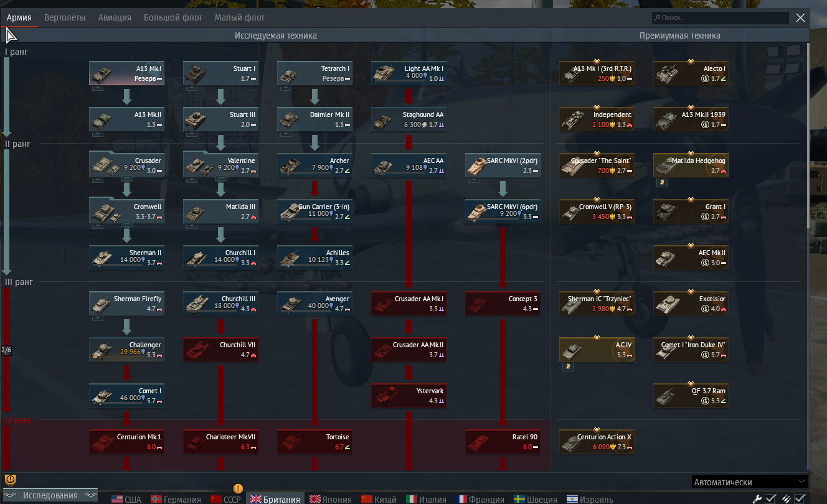827x504 pixels.
Task: Select the premium Independent tank
Action: tap(597, 119)
